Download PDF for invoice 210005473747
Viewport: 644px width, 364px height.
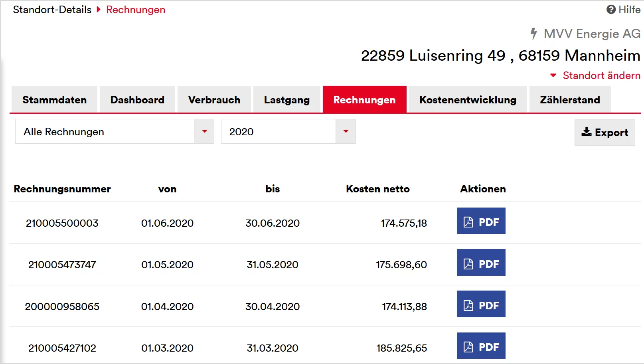[481, 263]
